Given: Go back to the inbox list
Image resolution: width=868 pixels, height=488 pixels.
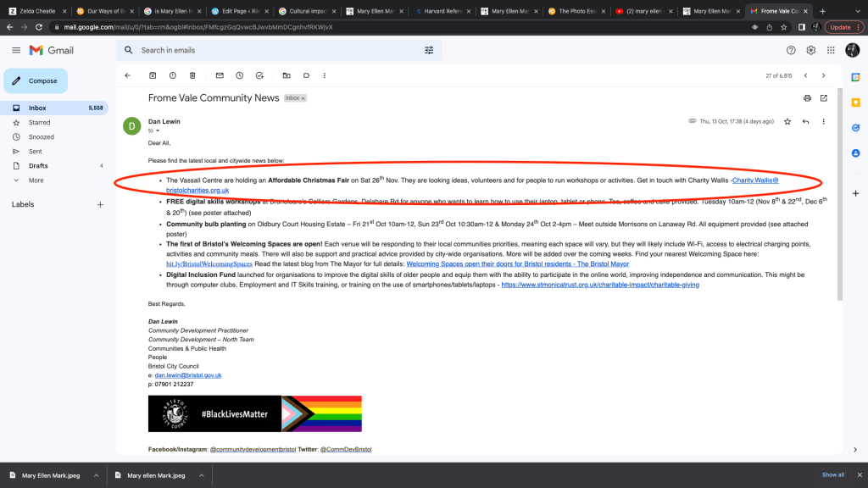Looking at the screenshot, I should [127, 75].
